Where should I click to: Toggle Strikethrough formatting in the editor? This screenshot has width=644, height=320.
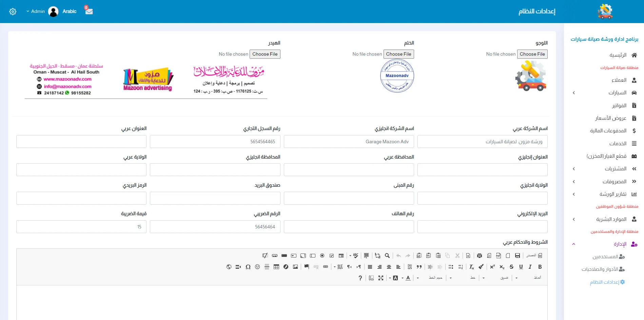(x=511, y=267)
